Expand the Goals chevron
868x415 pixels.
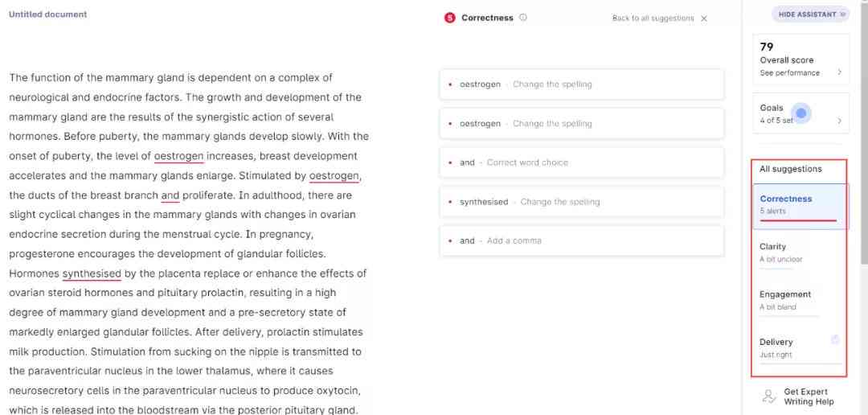[839, 120]
